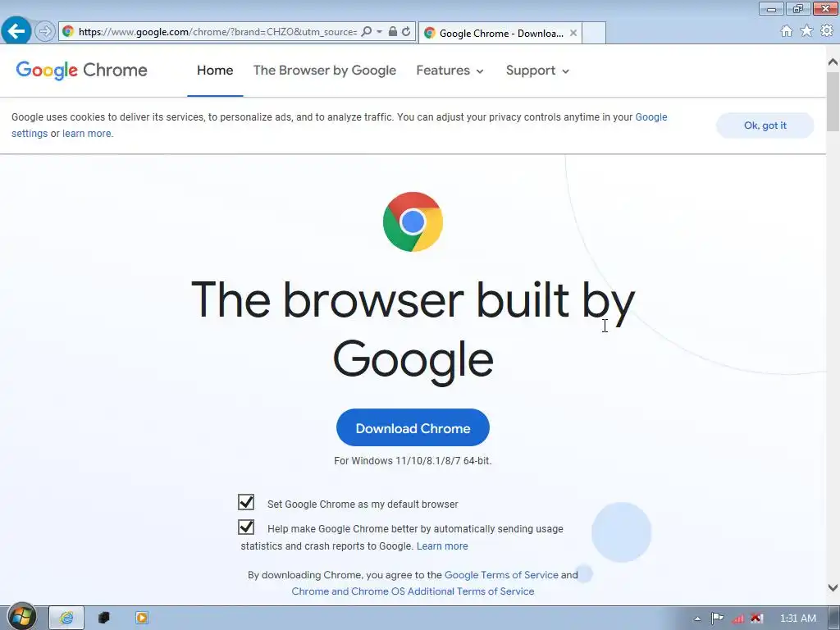Uncheck the usage statistics and crash reports checkbox
The width and height of the screenshot is (840, 630).
(246, 527)
